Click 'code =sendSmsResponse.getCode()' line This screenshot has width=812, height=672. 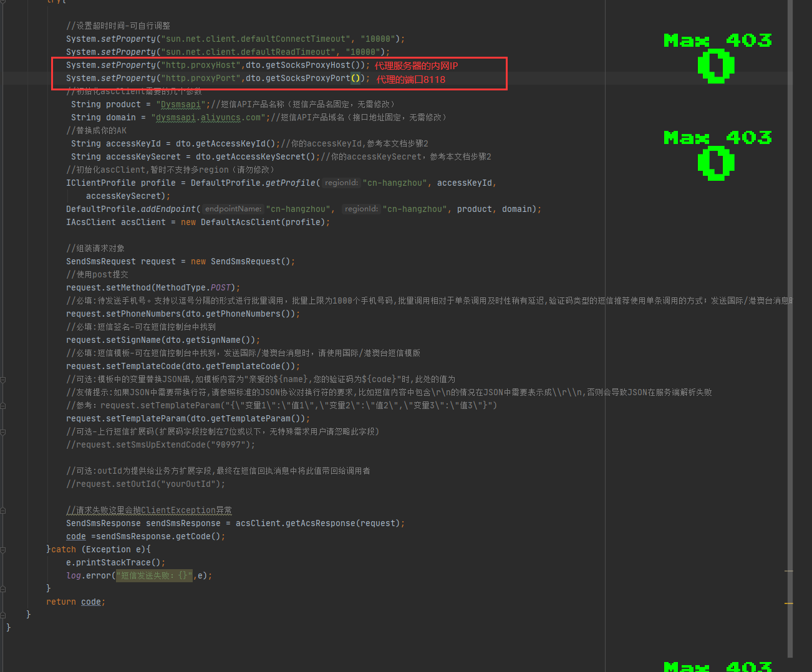(x=146, y=536)
